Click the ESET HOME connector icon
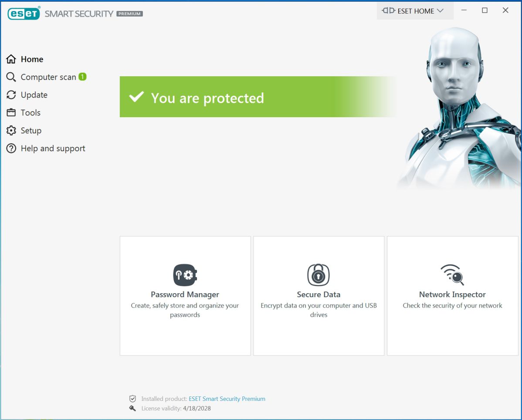 coord(389,10)
